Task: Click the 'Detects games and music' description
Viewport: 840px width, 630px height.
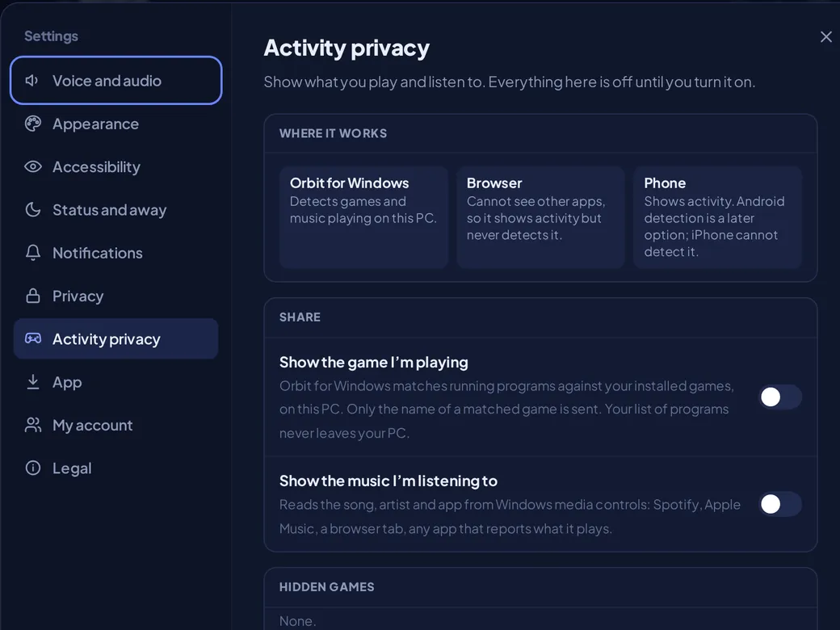Action: (x=363, y=209)
